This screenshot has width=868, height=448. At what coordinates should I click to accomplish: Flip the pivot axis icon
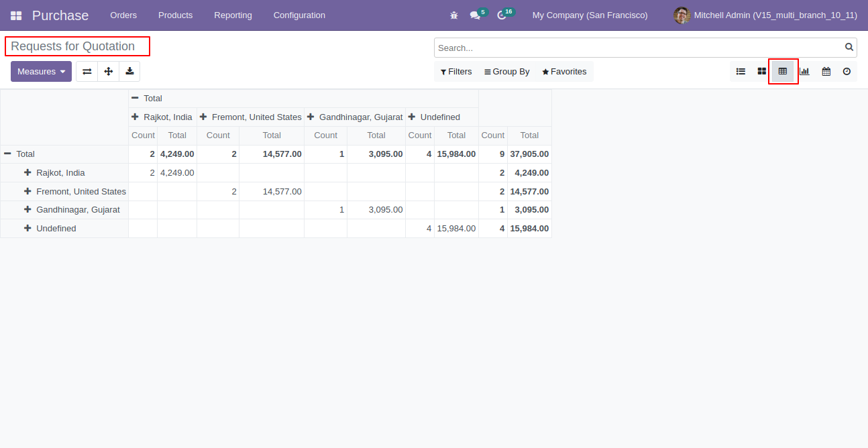[87, 72]
